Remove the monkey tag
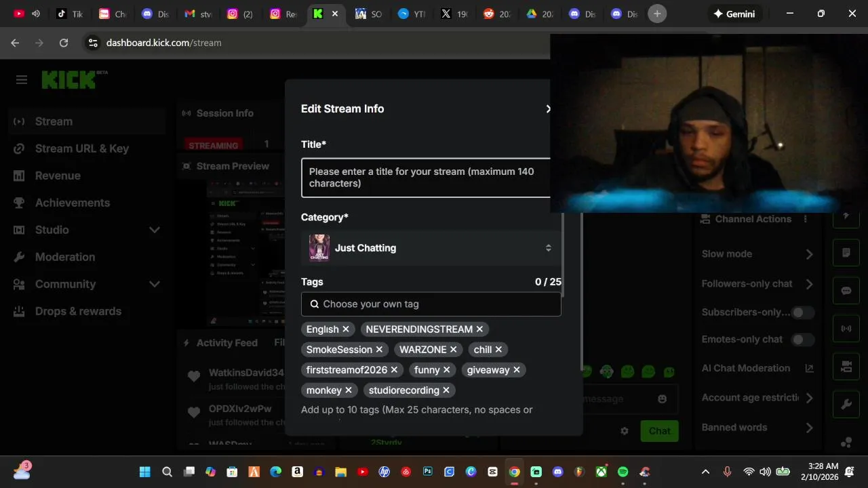The width and height of the screenshot is (868, 488). pyautogui.click(x=349, y=390)
